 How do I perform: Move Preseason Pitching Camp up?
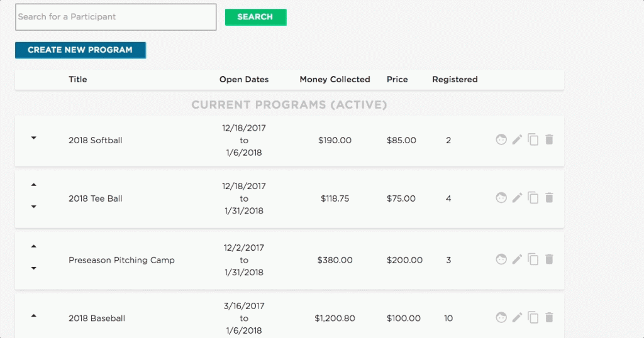(34, 246)
